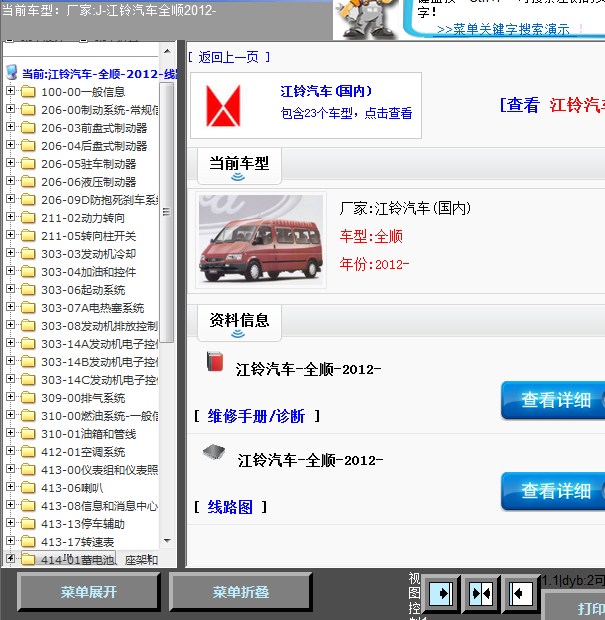
Task: Follow the 返回上一页 link
Action: [229, 57]
